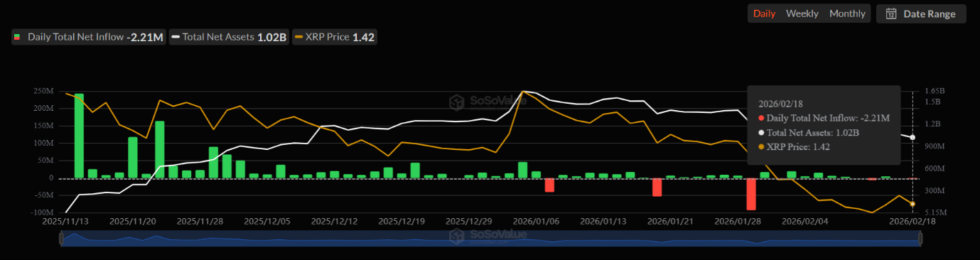Viewport: 980px width, 260px height.
Task: Click the red outflow bar near 2026/01/06
Action: (549, 185)
